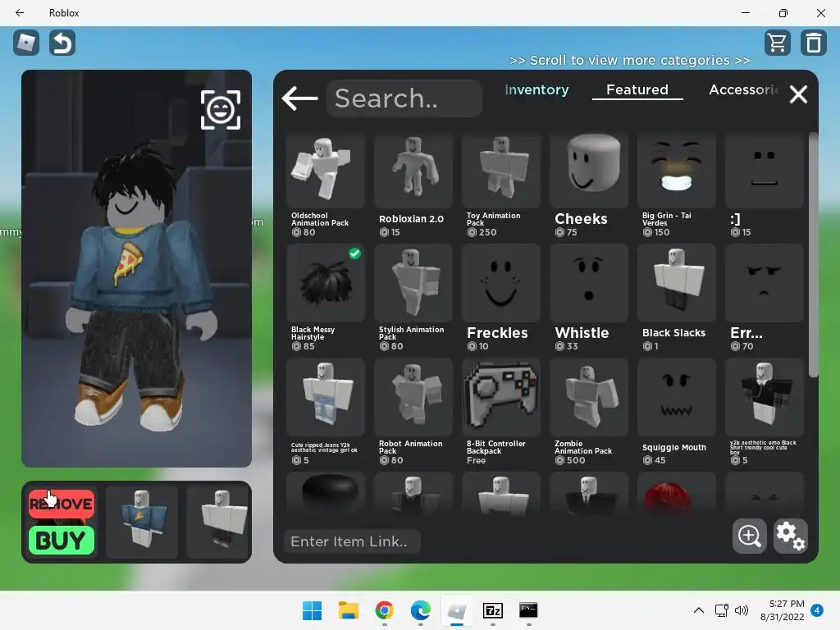
Task: Select the Err... face item
Action: 765,299
